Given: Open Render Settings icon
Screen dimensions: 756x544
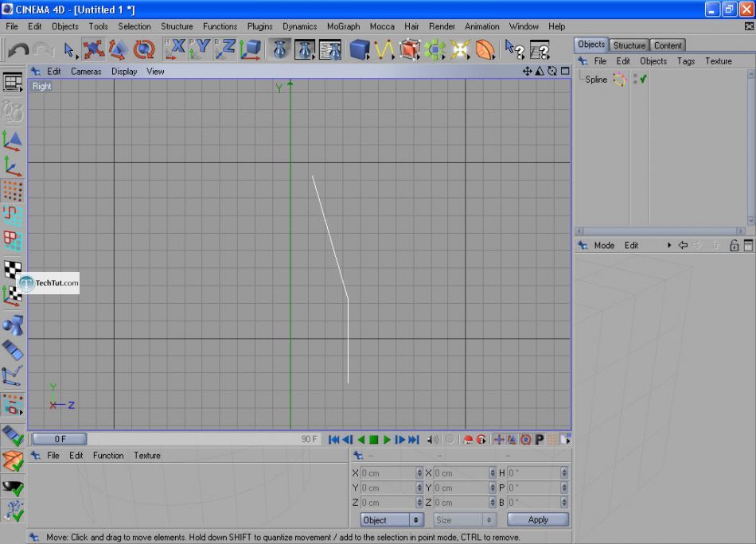Looking at the screenshot, I should [x=331, y=49].
